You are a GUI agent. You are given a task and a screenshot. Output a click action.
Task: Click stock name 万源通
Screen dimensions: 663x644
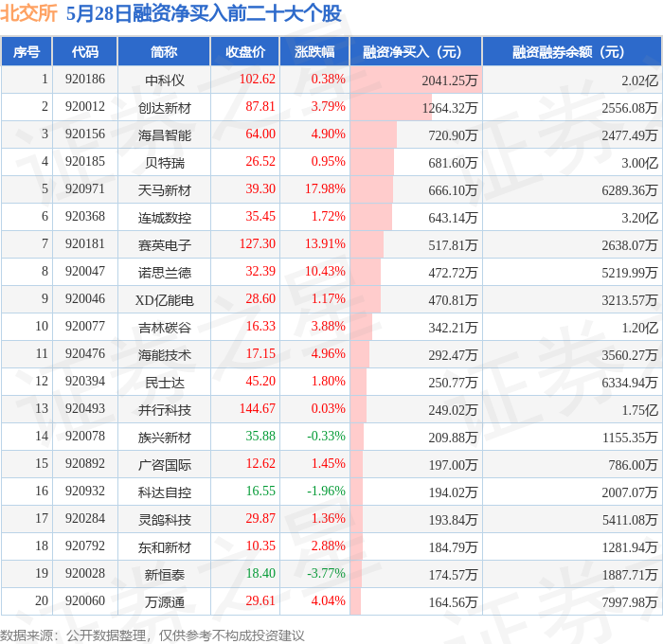(165, 602)
